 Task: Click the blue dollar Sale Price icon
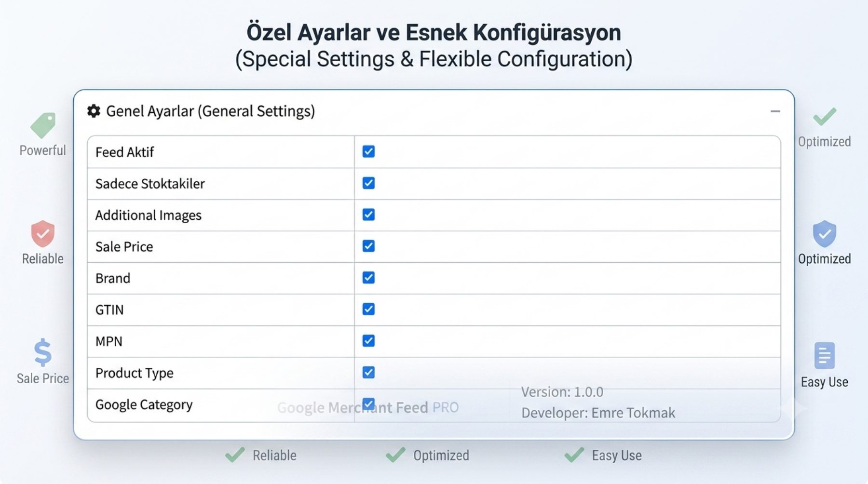coord(43,352)
